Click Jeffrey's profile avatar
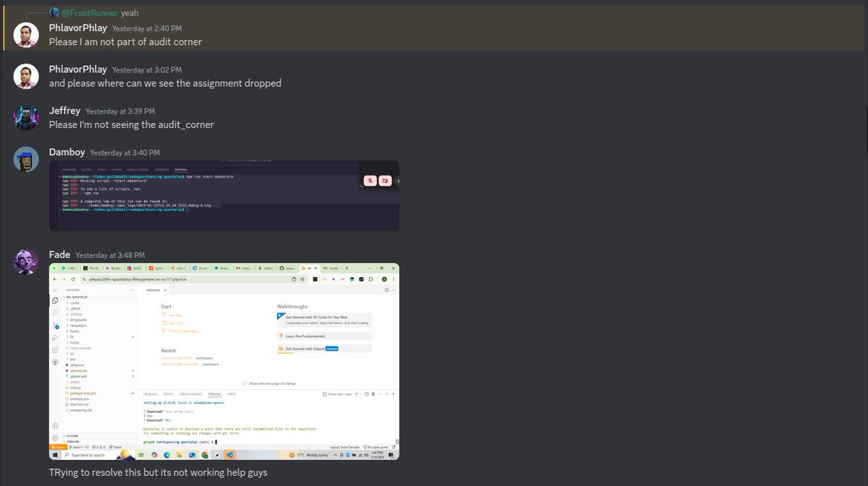Image resolution: width=868 pixels, height=486 pixels. click(x=26, y=118)
